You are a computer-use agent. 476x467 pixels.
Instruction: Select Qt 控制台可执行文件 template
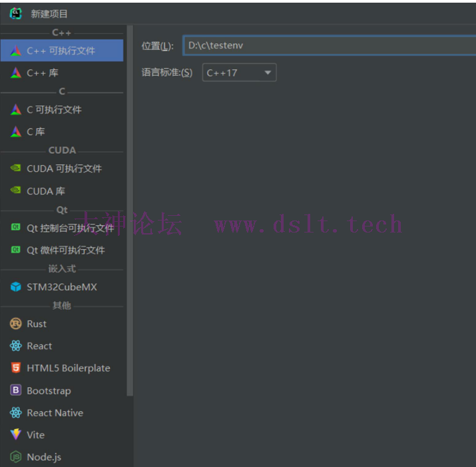pos(62,228)
